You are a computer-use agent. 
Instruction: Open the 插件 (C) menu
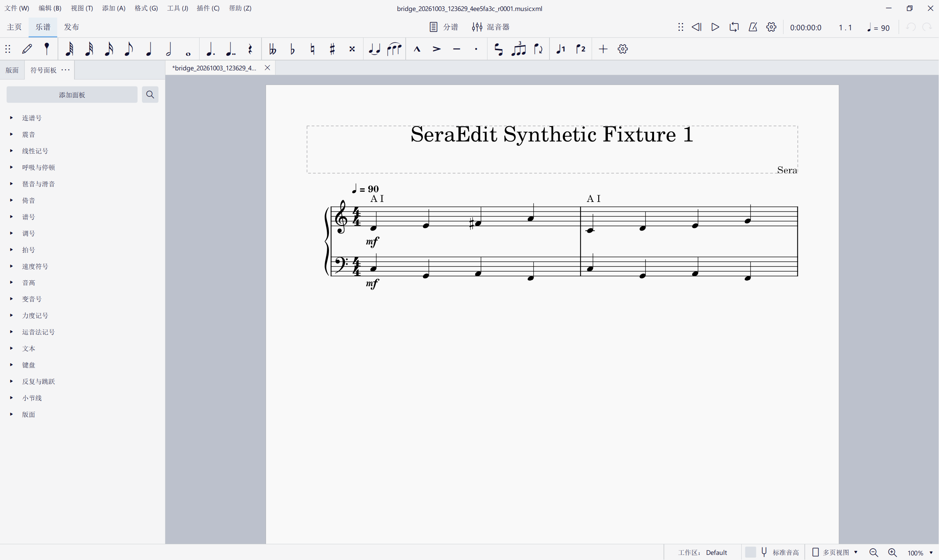click(x=208, y=8)
